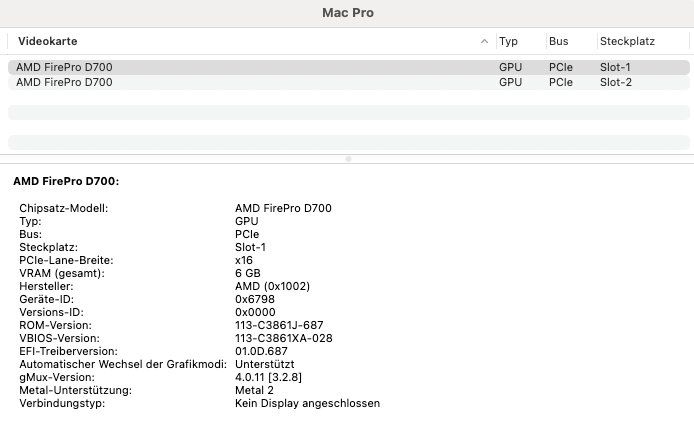Click the bold AMD FirePro D700: heading
This screenshot has height=422, width=694.
pos(66,181)
